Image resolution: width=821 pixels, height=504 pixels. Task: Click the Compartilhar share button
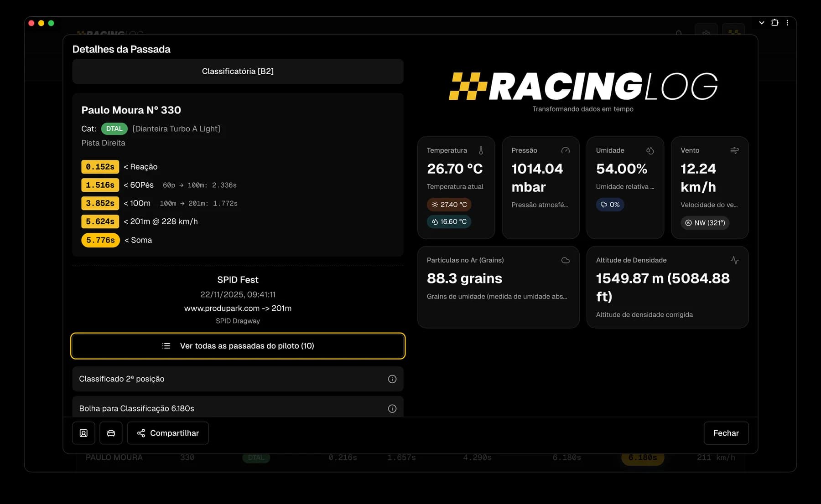(168, 433)
